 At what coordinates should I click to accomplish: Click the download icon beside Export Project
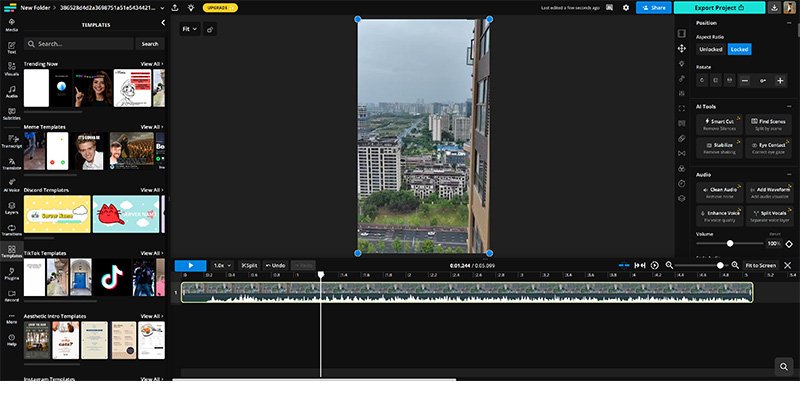774,8
